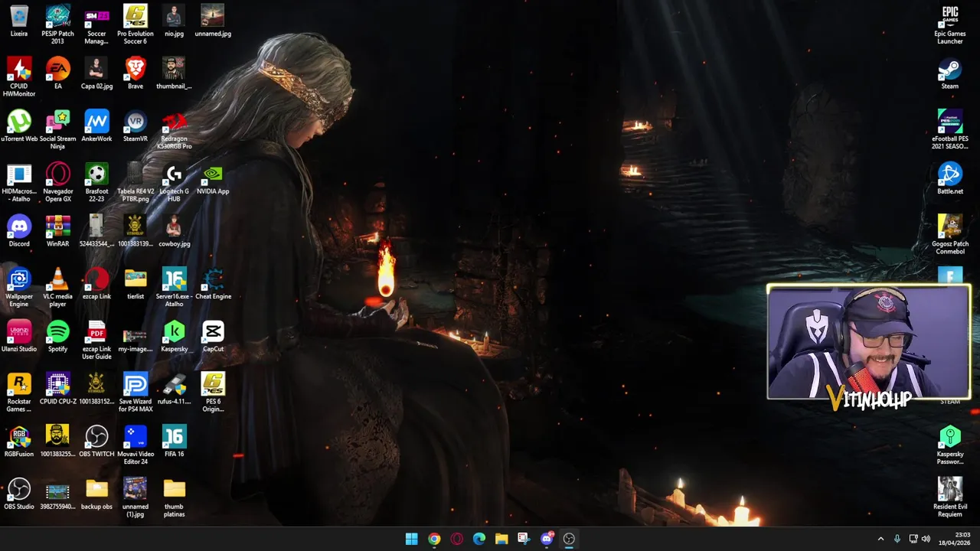
Task: Select the Capa 02.jpg image file
Action: (x=96, y=73)
